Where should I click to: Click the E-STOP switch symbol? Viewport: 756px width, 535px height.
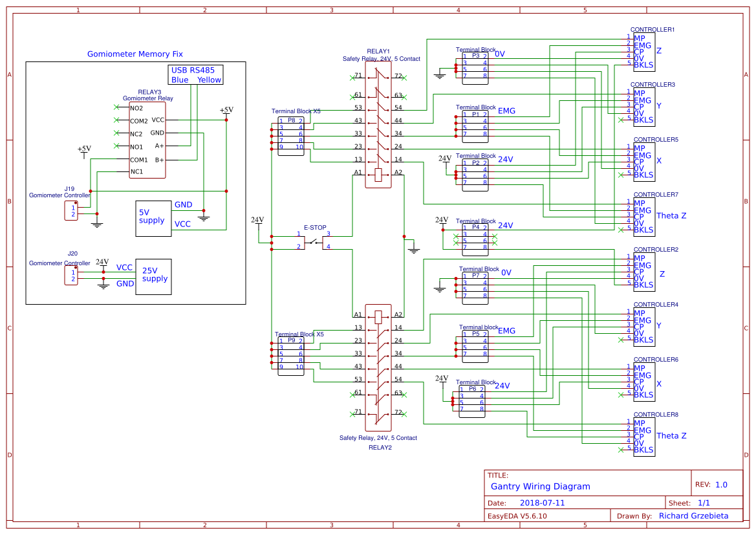(313, 240)
